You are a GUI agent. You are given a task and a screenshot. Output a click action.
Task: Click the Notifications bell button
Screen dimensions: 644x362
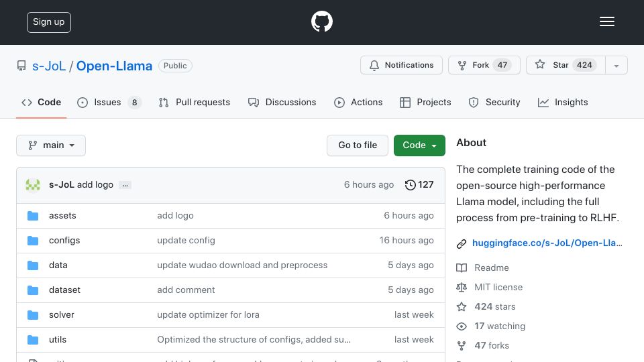coord(401,65)
